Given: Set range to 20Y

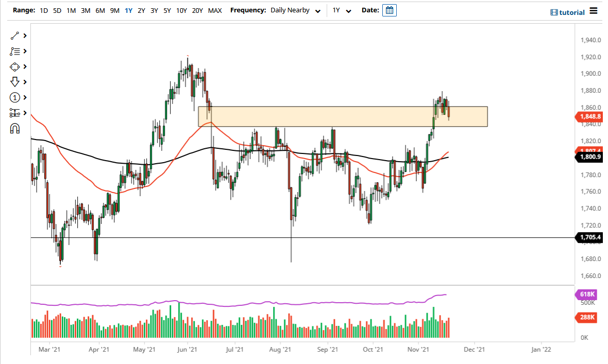Looking at the screenshot, I should [197, 10].
